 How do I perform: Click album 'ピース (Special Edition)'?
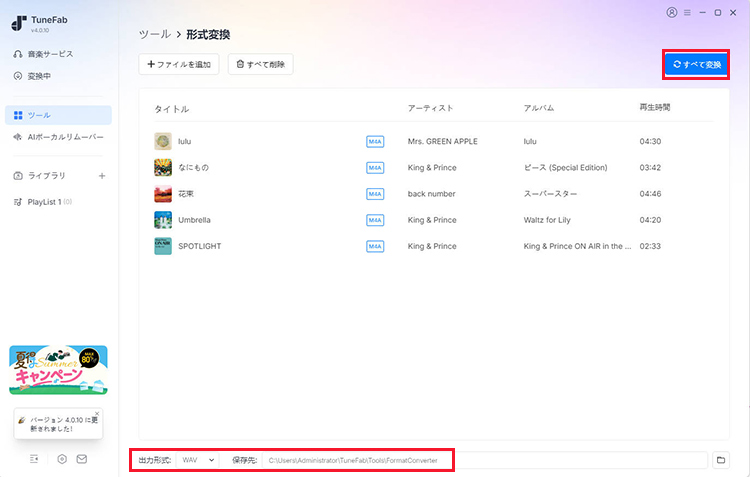(565, 167)
